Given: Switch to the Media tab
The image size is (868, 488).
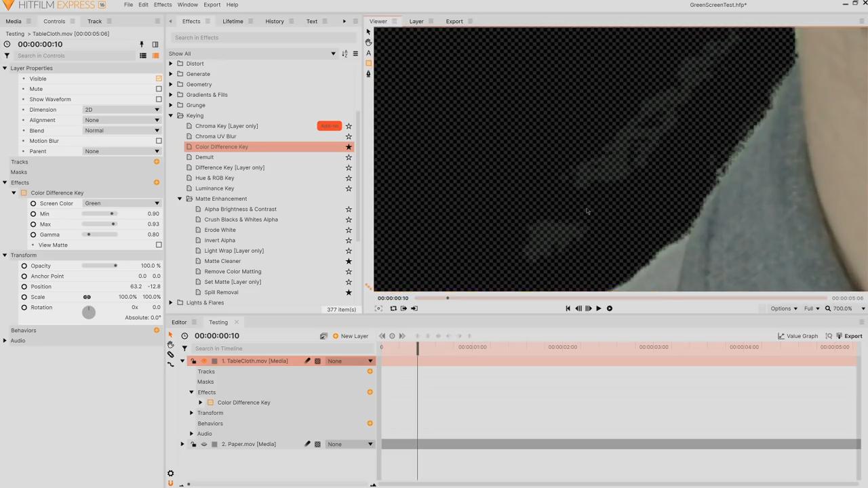Looking at the screenshot, I should [14, 21].
